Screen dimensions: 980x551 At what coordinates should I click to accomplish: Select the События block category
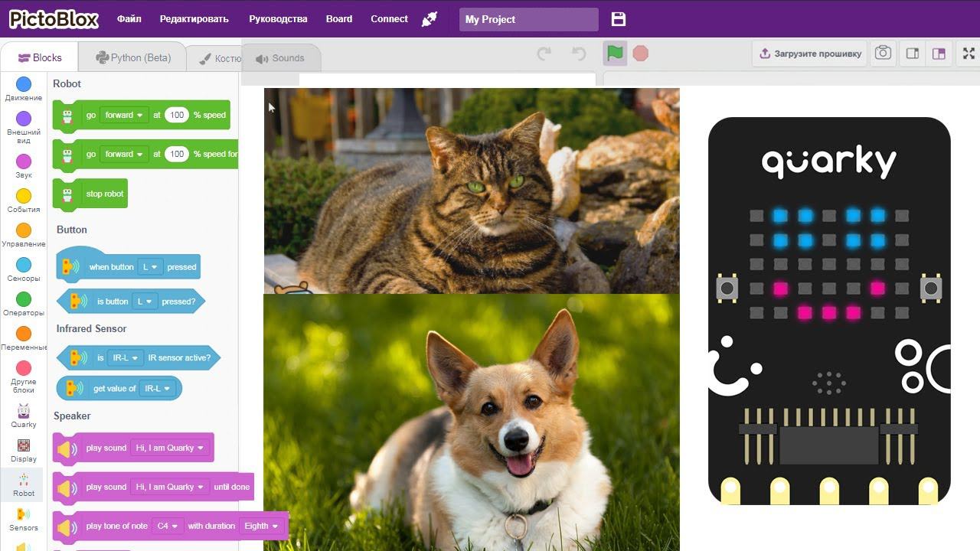(x=24, y=201)
